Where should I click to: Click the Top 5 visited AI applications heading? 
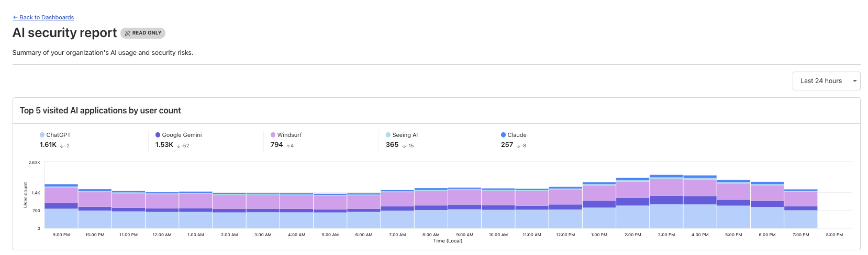point(100,111)
